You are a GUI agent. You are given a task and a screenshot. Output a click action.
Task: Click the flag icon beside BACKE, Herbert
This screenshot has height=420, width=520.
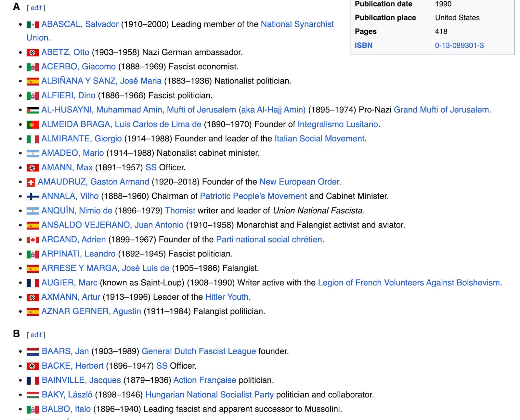pos(32,366)
